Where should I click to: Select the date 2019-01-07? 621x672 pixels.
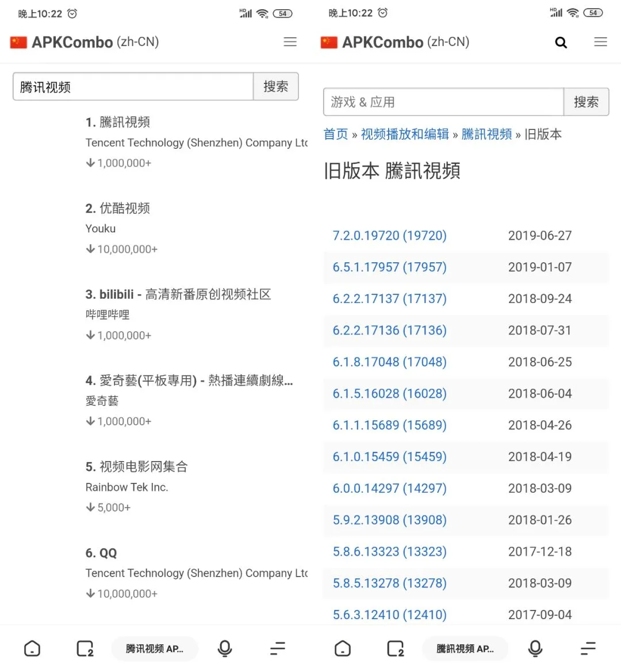pos(540,267)
